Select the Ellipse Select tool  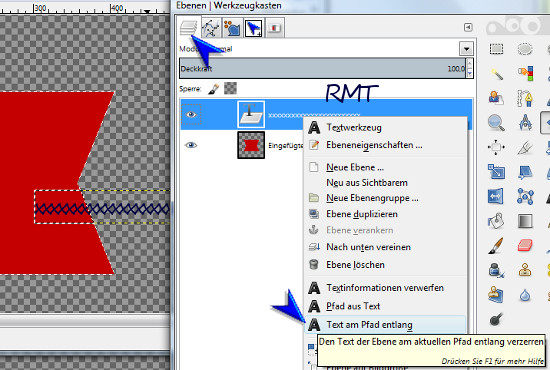pyautogui.click(x=525, y=49)
